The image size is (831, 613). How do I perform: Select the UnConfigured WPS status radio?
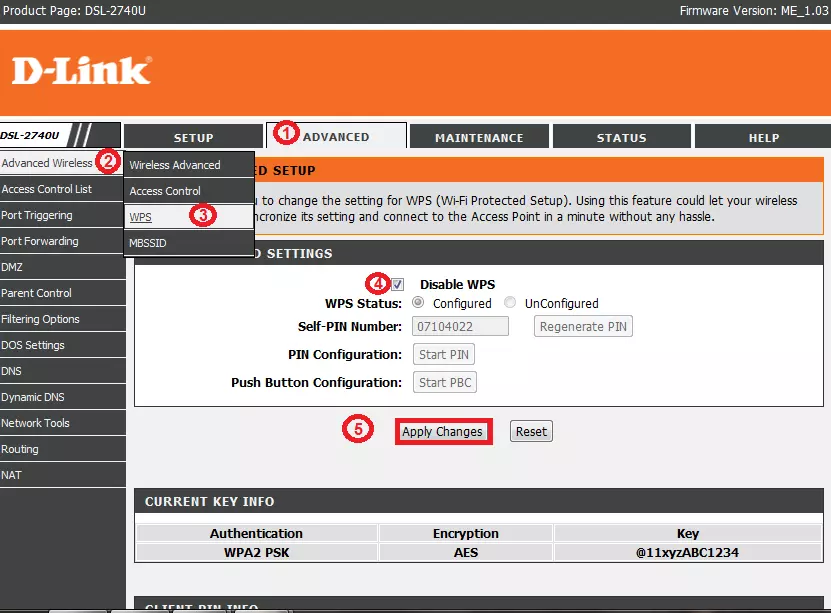click(510, 303)
